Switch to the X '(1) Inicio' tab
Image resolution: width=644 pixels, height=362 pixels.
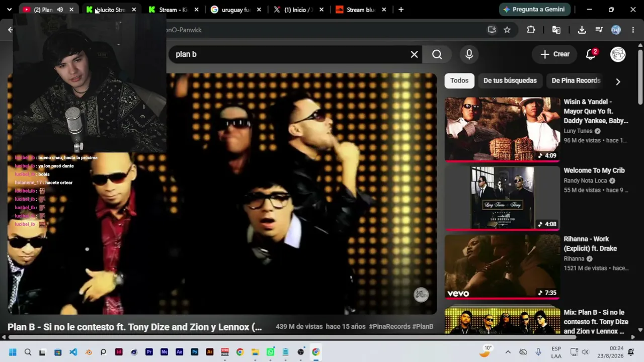click(293, 10)
